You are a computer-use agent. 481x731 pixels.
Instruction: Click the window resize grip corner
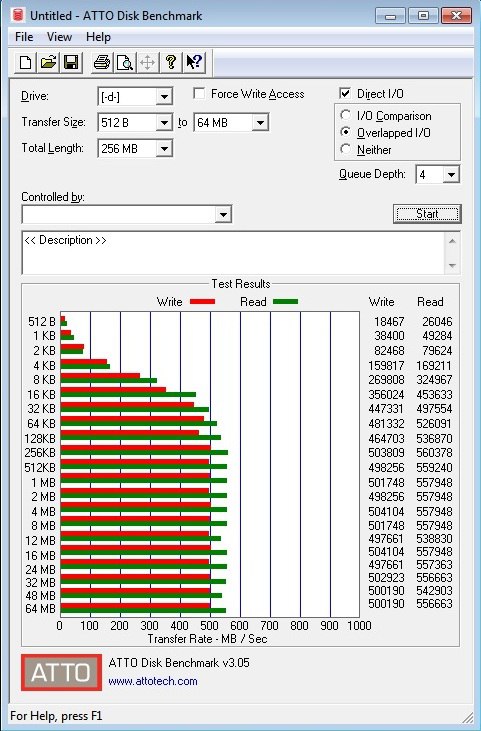[x=468, y=718]
